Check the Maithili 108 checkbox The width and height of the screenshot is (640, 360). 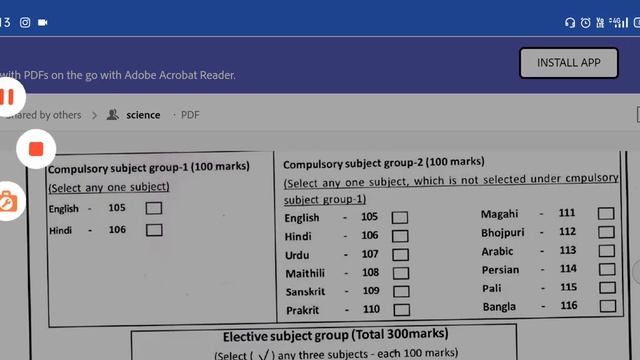point(401,273)
